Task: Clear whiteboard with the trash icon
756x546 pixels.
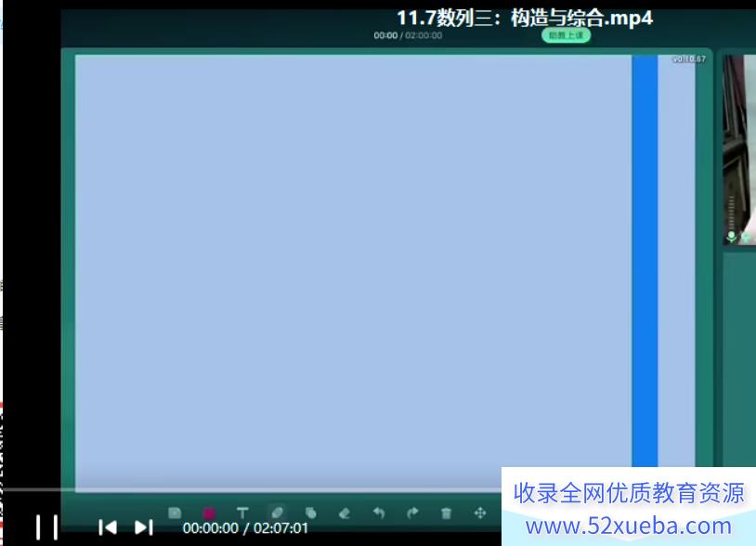Action: (447, 513)
